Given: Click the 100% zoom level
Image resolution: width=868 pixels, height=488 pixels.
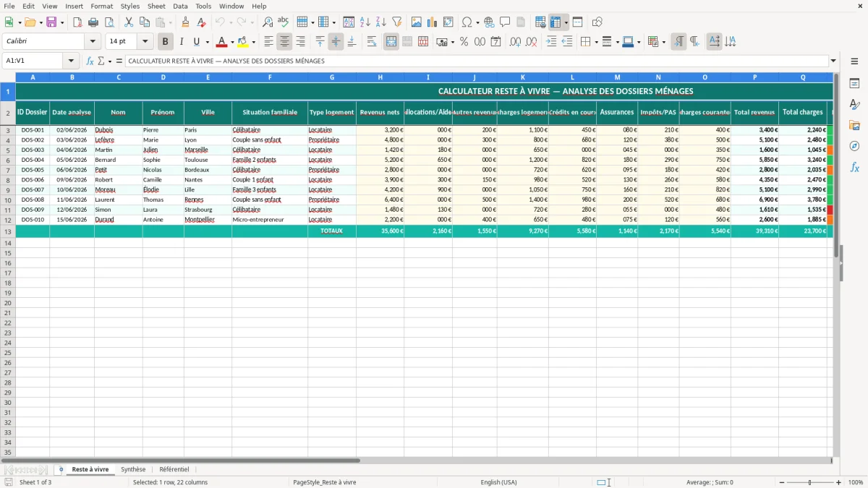Looking at the screenshot, I should coord(855,482).
